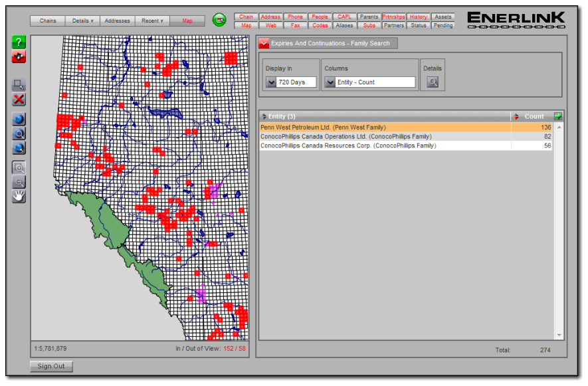588x386 pixels.
Task: Sort by Count column arrows
Action: point(516,117)
